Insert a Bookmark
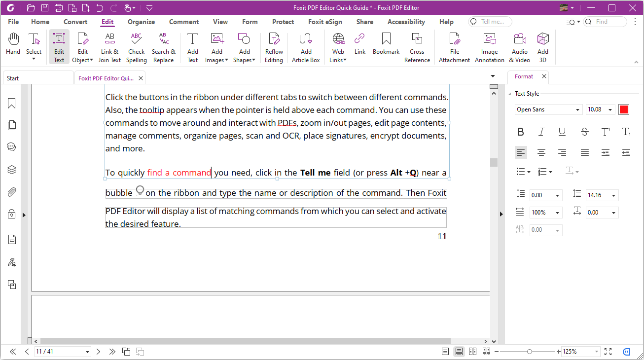Viewport: 644px width, 360px height. [x=386, y=46]
